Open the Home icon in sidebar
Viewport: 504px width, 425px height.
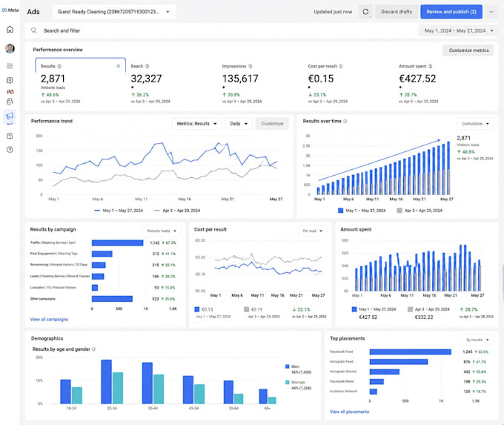tap(10, 29)
